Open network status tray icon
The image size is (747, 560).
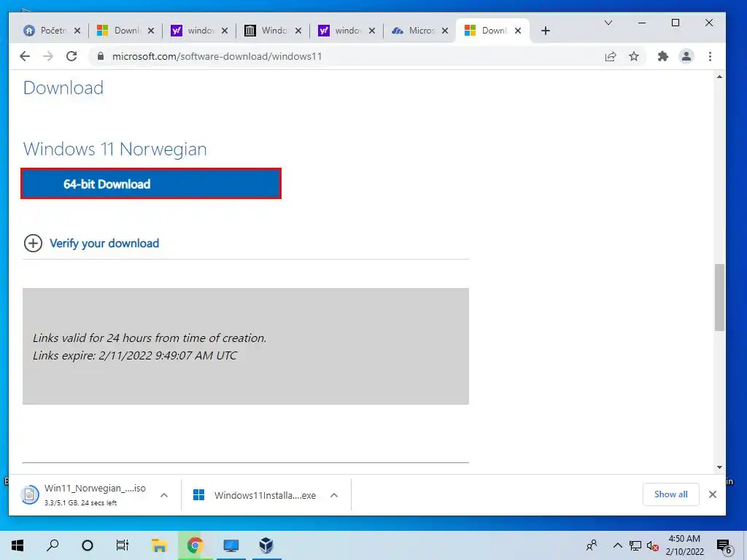coord(635,545)
